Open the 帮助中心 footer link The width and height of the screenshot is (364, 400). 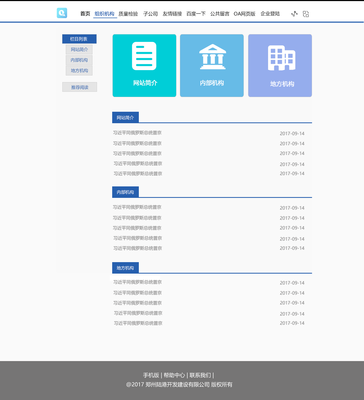(x=174, y=375)
